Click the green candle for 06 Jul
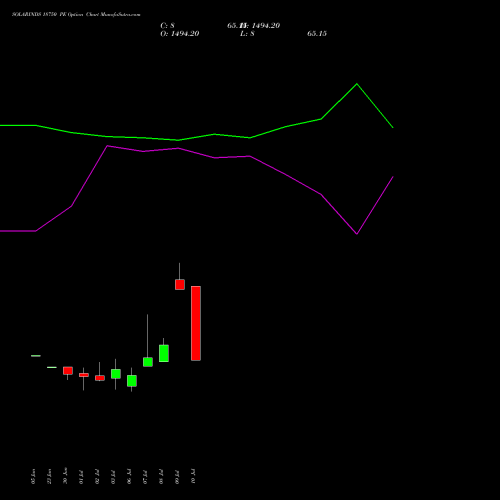 pos(132,381)
